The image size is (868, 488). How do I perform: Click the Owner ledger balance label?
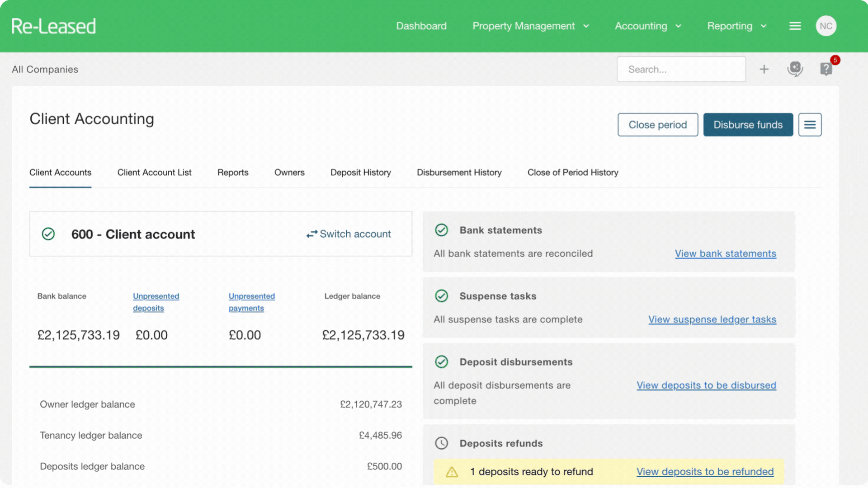point(87,404)
